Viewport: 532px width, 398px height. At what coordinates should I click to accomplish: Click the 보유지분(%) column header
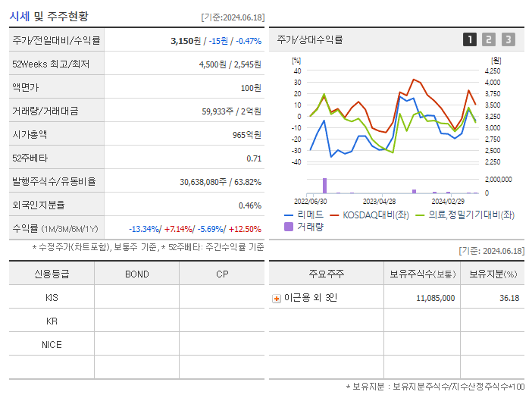click(493, 274)
